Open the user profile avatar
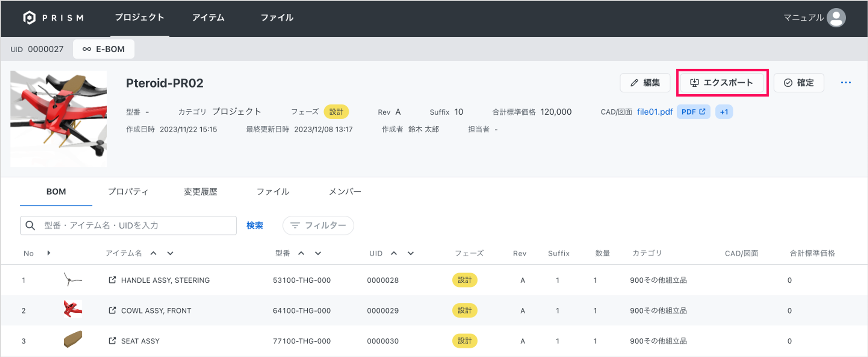This screenshot has height=357, width=868. 836,18
